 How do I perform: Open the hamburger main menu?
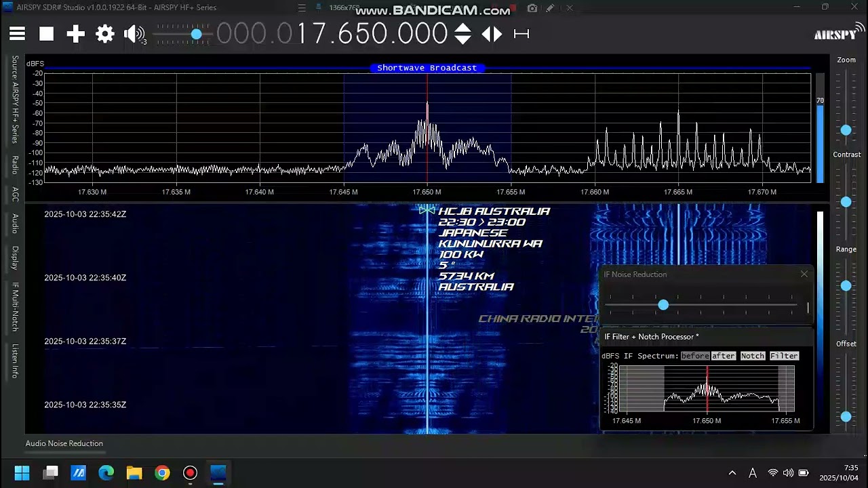pyautogui.click(x=17, y=34)
